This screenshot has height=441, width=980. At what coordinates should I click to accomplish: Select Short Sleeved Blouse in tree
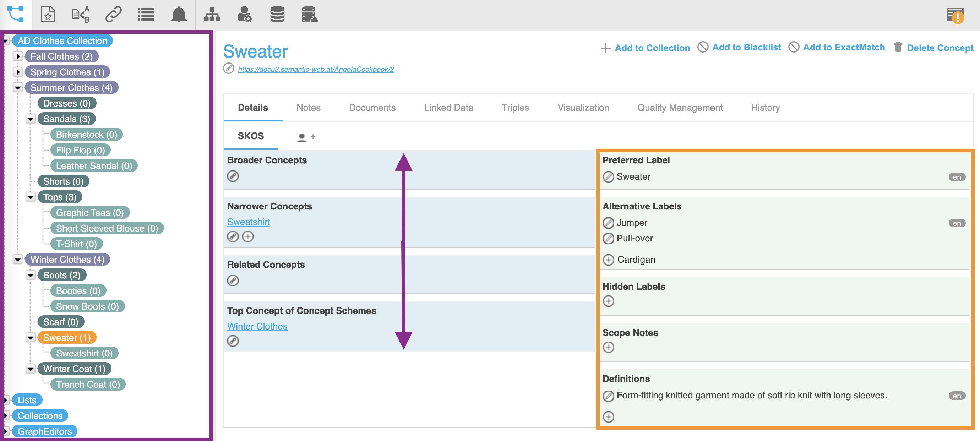point(107,228)
